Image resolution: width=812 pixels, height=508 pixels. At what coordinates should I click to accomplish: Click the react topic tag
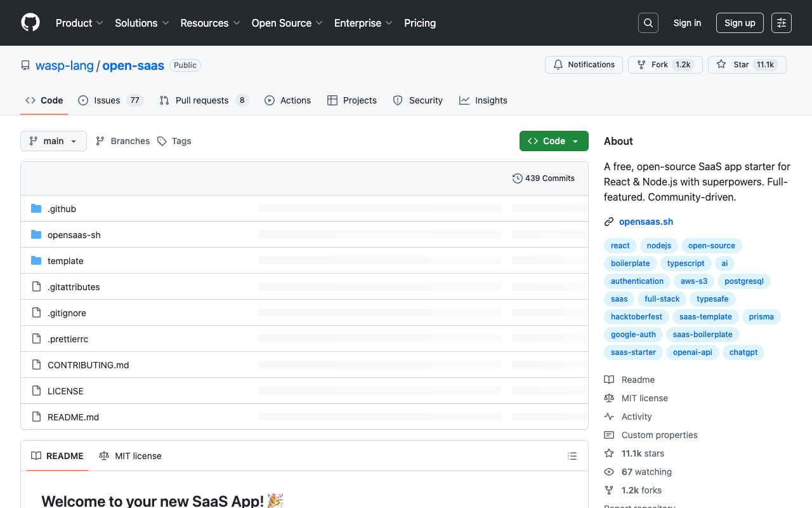point(620,246)
